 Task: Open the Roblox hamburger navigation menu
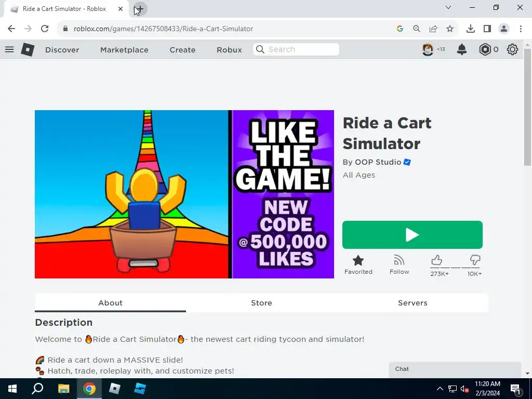(9, 49)
